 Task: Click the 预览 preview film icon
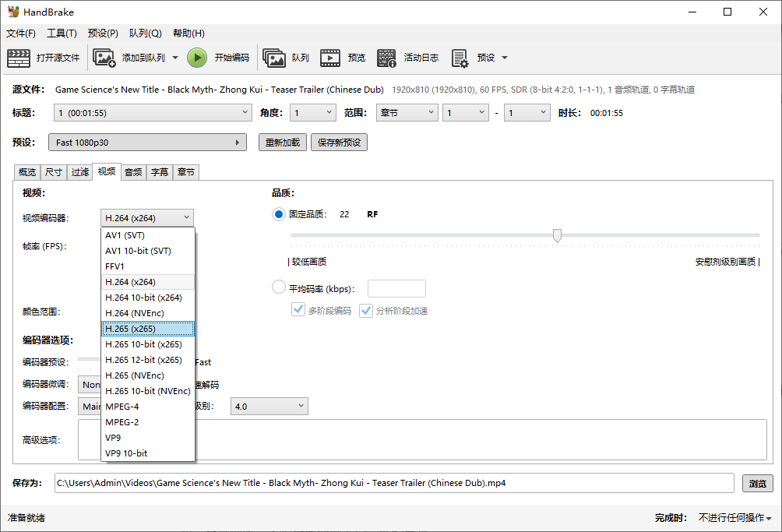[x=330, y=58]
